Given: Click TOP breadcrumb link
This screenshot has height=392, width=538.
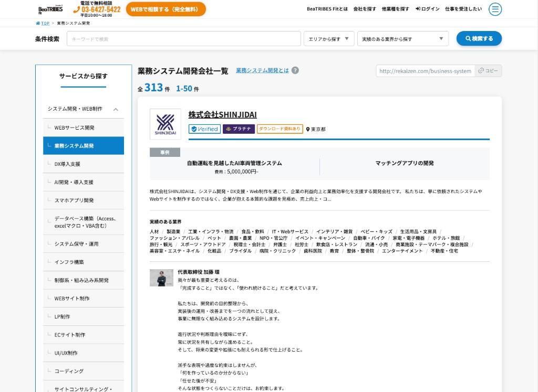Looking at the screenshot, I should (x=45, y=23).
